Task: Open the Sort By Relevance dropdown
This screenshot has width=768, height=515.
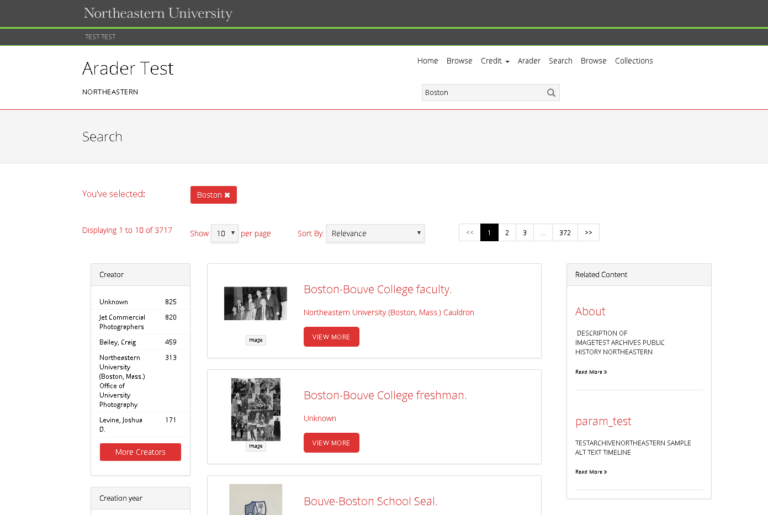Action: point(375,233)
